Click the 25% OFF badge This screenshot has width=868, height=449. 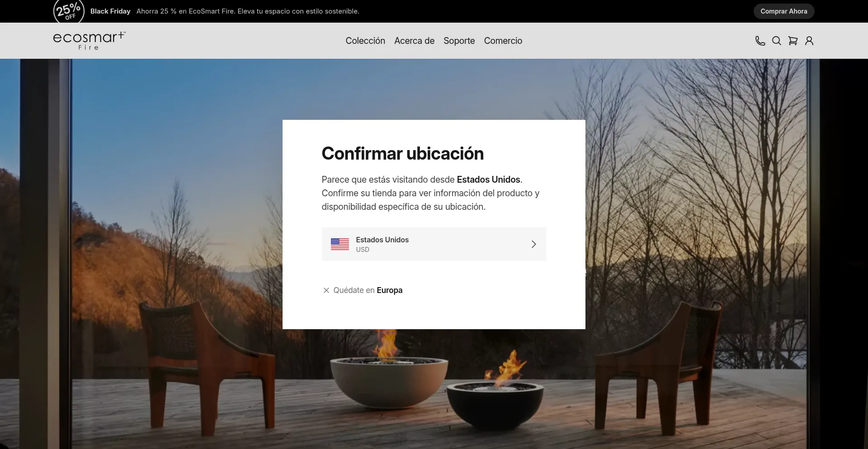click(x=69, y=11)
